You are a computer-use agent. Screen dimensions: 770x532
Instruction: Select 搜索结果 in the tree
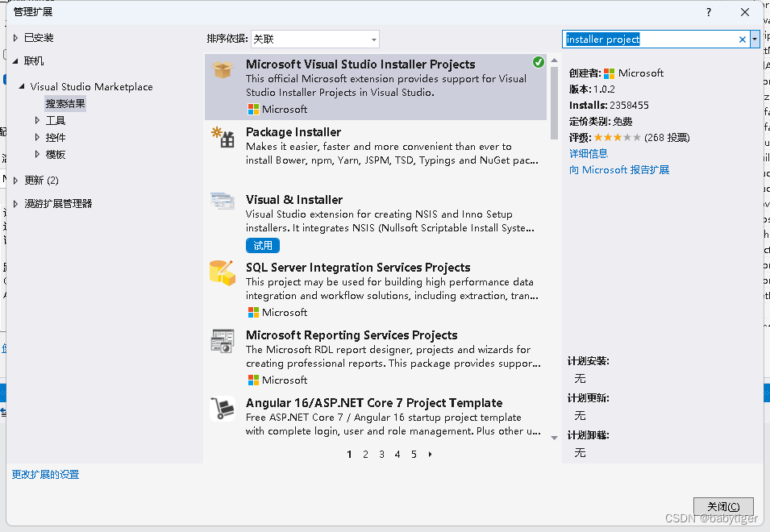tap(65, 103)
